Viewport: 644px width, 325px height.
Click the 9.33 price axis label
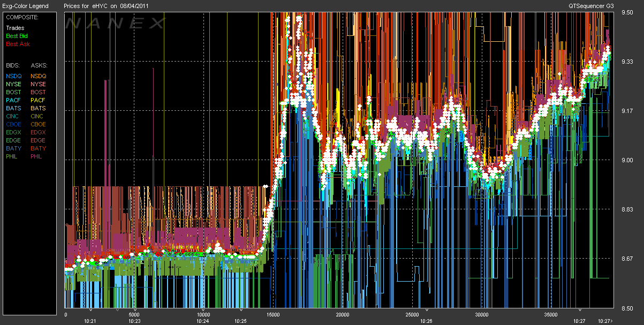click(627, 62)
